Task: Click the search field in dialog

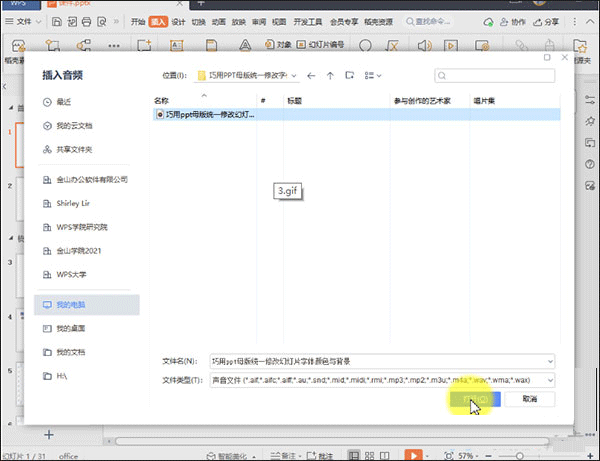Action: [x=494, y=75]
